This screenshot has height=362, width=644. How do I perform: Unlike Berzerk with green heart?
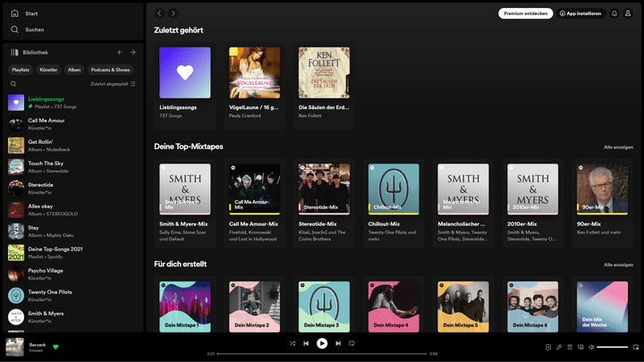55,346
